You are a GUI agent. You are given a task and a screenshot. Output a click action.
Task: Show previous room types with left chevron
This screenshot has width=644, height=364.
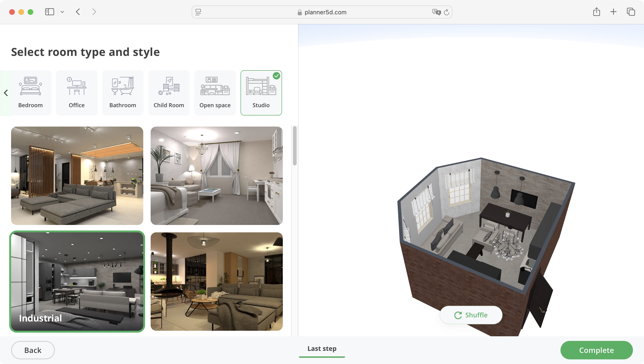point(6,93)
